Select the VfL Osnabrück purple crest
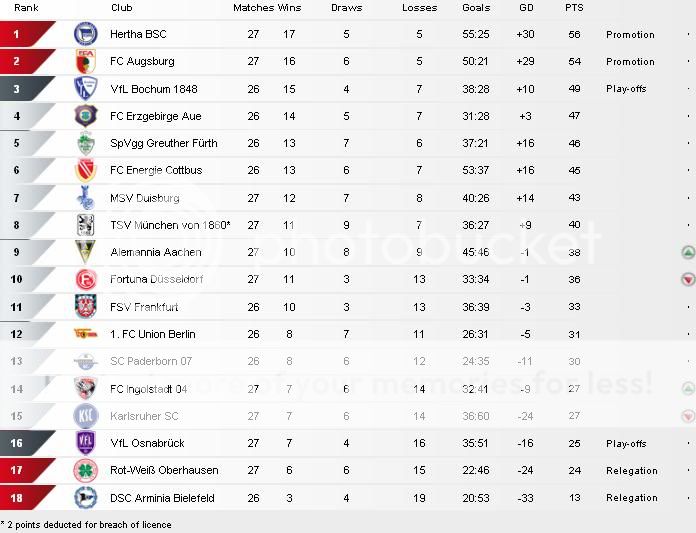This screenshot has width=696, height=533. pos(86,443)
